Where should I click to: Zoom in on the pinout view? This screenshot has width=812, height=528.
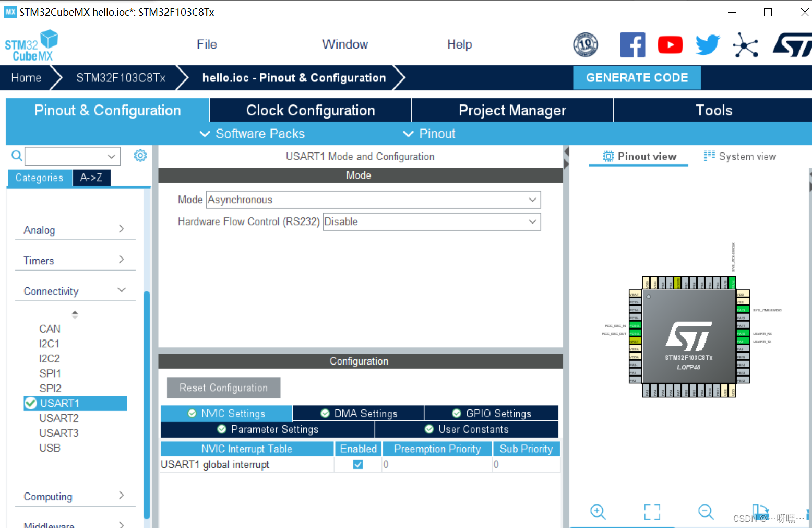pos(598,512)
